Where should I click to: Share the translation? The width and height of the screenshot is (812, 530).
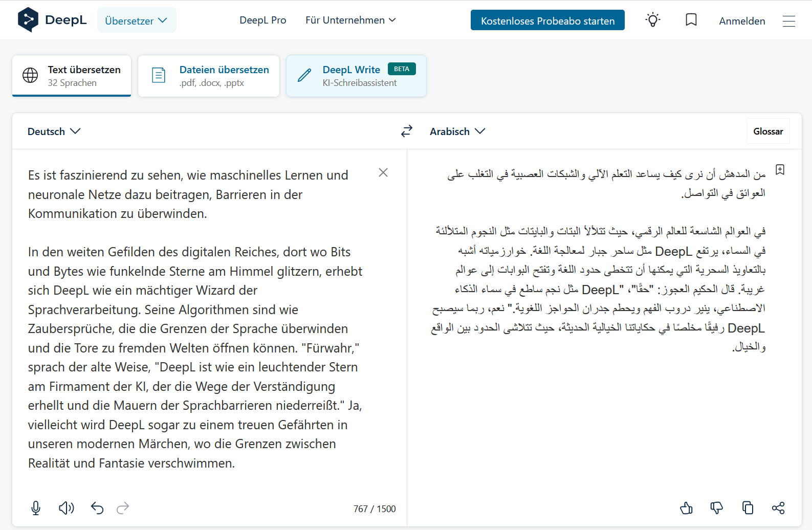pos(778,508)
